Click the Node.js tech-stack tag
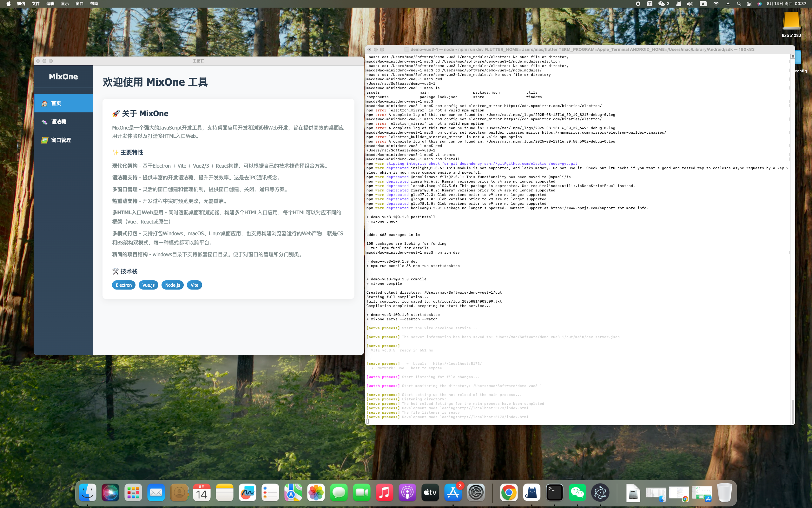The image size is (812, 508). click(x=173, y=285)
